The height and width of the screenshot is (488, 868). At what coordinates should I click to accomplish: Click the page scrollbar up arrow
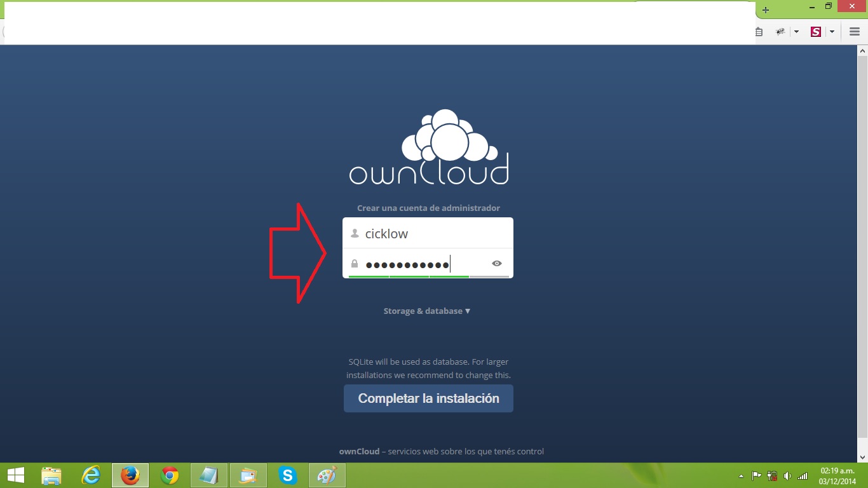pyautogui.click(x=863, y=50)
